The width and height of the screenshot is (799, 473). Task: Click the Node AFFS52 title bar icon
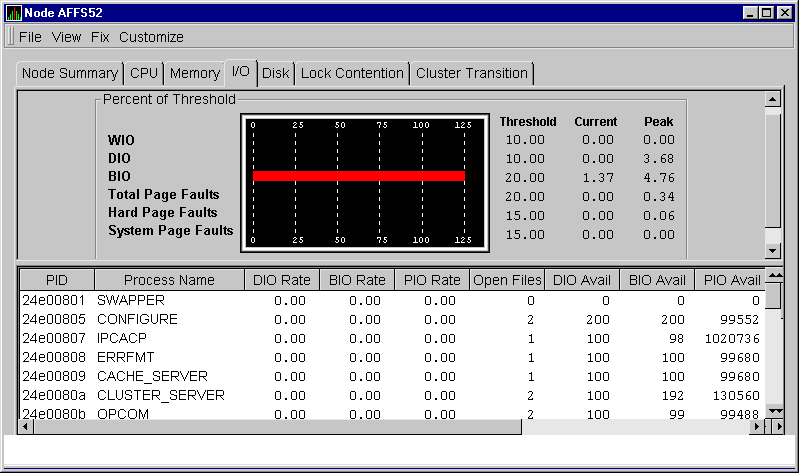click(13, 13)
